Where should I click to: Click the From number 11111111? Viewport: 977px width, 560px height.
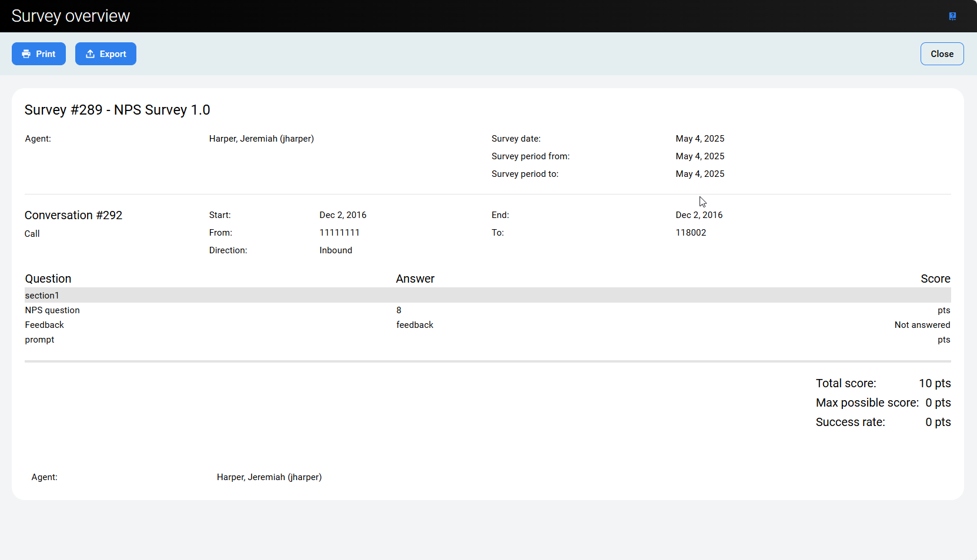coord(339,233)
